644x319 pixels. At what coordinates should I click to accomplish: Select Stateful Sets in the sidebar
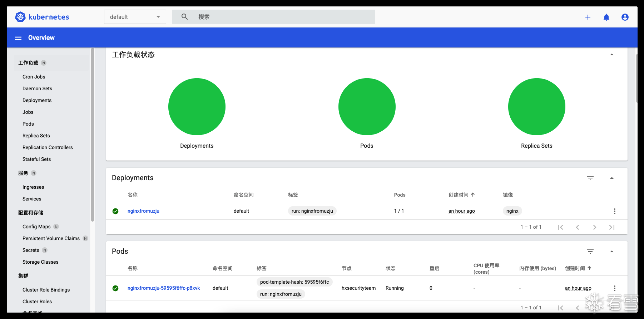[x=36, y=159]
